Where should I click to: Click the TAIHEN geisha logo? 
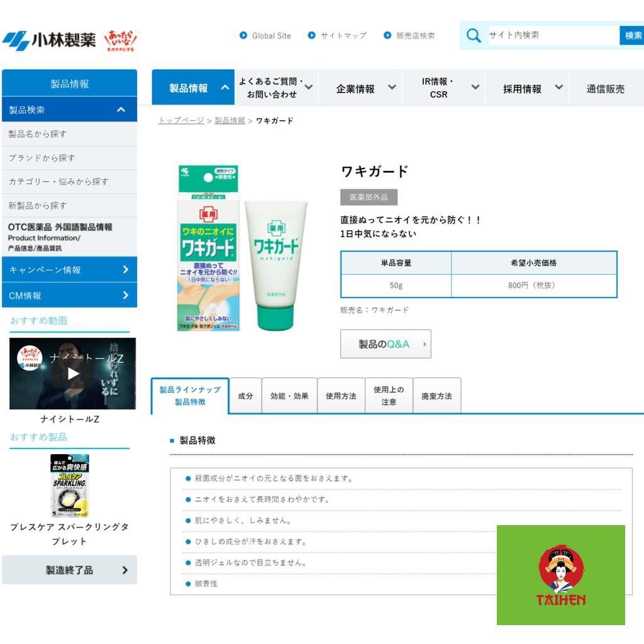click(x=561, y=575)
